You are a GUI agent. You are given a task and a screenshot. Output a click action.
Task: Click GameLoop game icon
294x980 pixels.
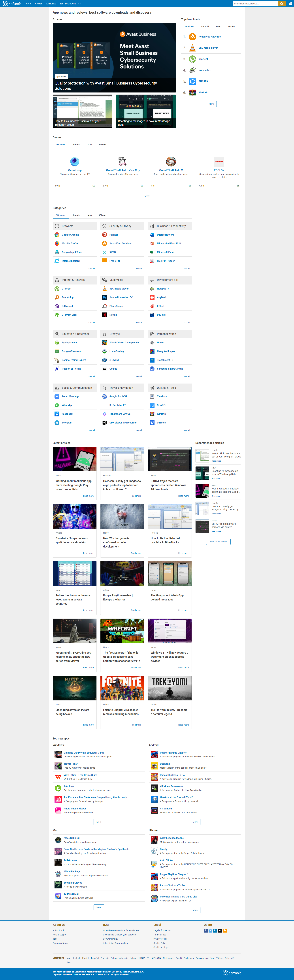coord(75,161)
